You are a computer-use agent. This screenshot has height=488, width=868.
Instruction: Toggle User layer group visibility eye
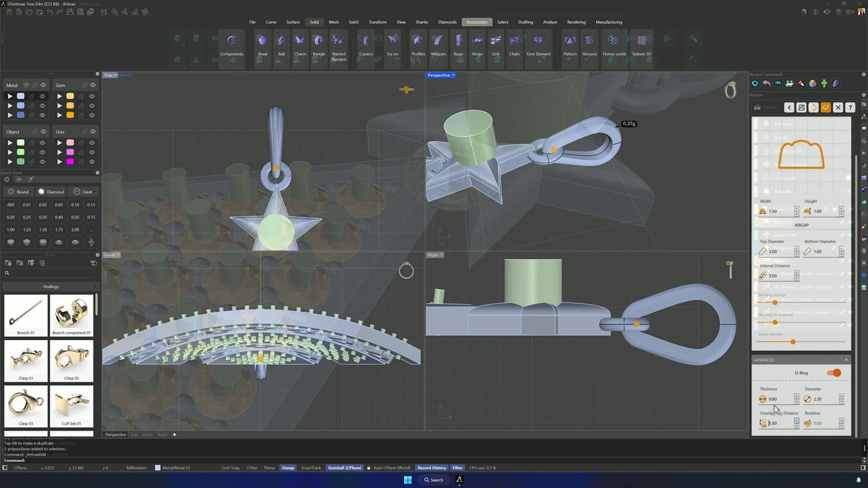[x=93, y=132]
